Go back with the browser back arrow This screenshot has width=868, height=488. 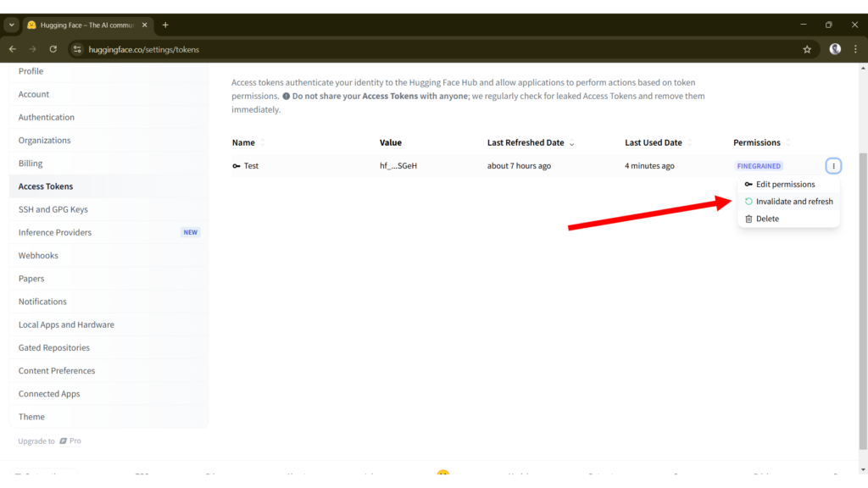click(x=12, y=49)
